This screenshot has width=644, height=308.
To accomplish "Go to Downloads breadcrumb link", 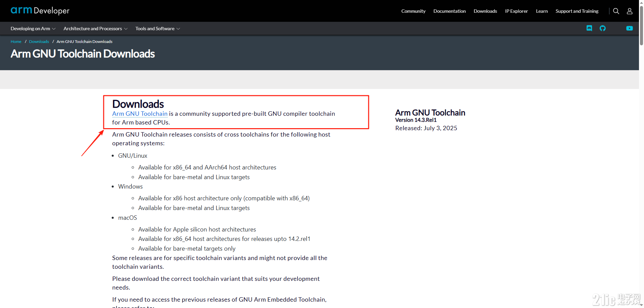I will [x=39, y=42].
